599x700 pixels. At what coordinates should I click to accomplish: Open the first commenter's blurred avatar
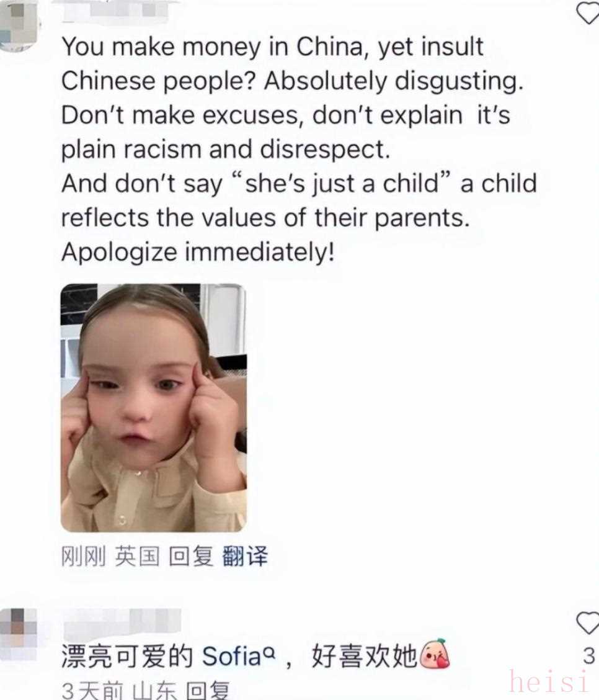(19, 25)
